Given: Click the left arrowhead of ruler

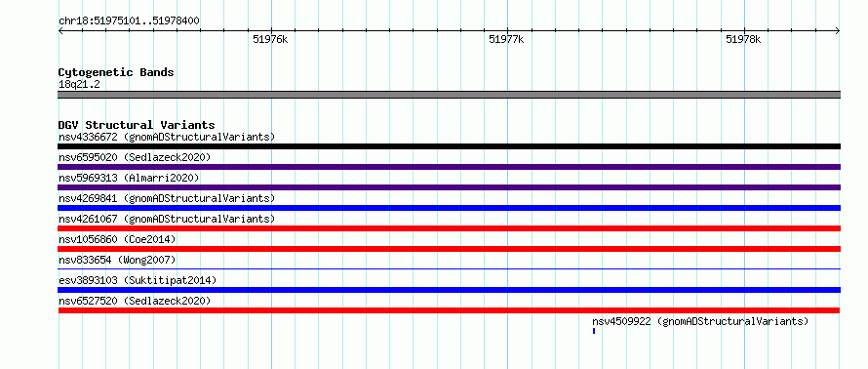Looking at the screenshot, I should pyautogui.click(x=60, y=30).
